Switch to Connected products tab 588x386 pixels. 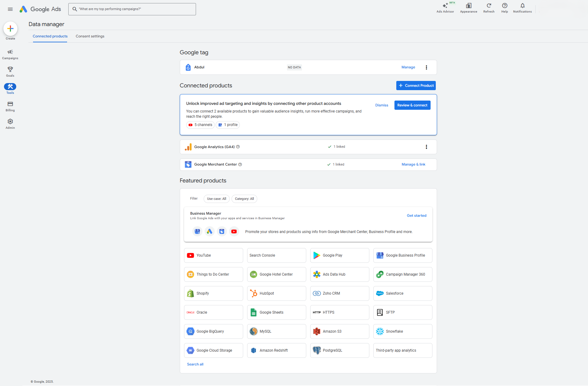(x=50, y=36)
